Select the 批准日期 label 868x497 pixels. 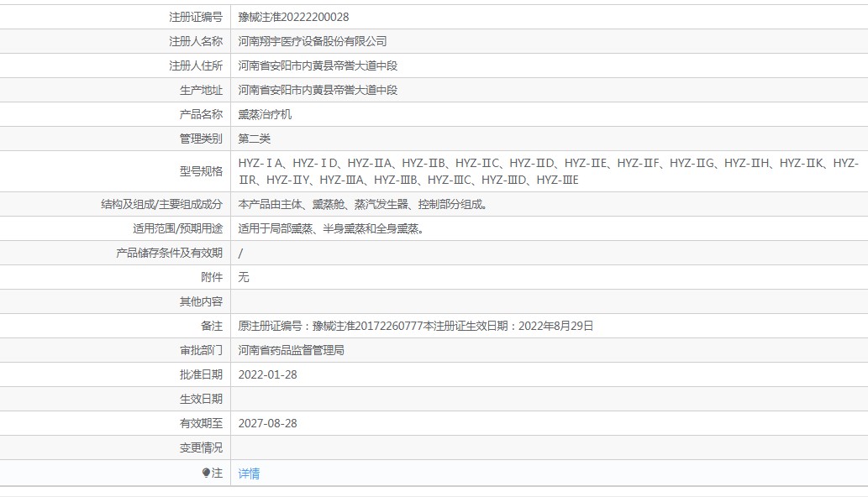201,374
